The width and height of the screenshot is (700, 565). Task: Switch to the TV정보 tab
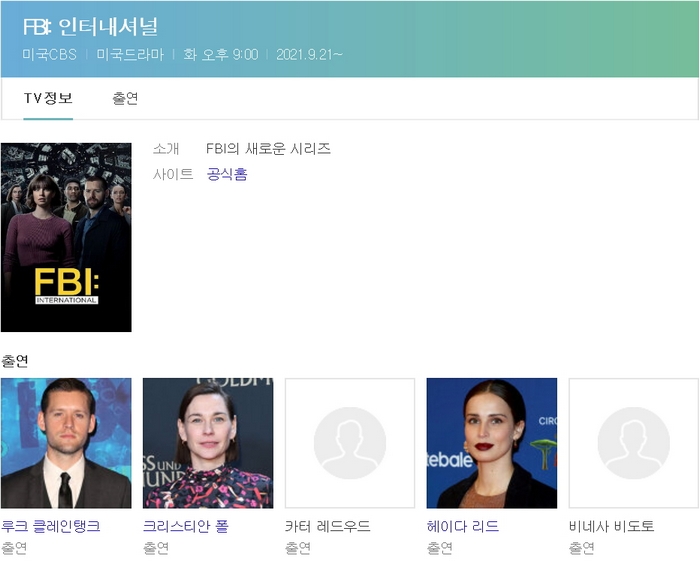48,98
